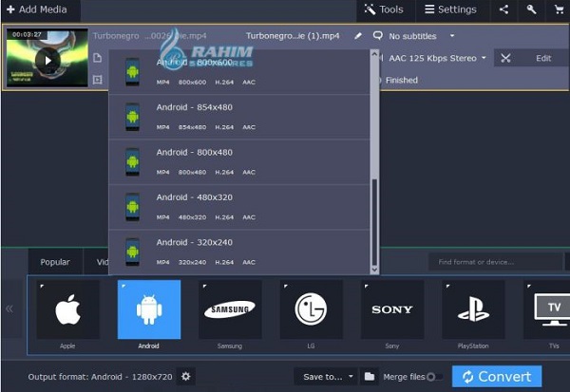Select Android - 854x480 preset
This screenshot has width=570, height=392.
click(239, 117)
